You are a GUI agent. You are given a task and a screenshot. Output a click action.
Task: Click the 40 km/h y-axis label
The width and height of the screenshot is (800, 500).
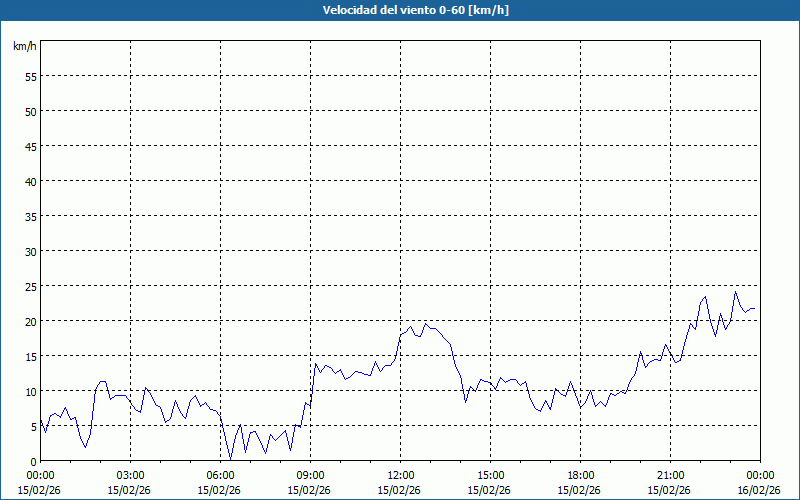[x=30, y=181]
